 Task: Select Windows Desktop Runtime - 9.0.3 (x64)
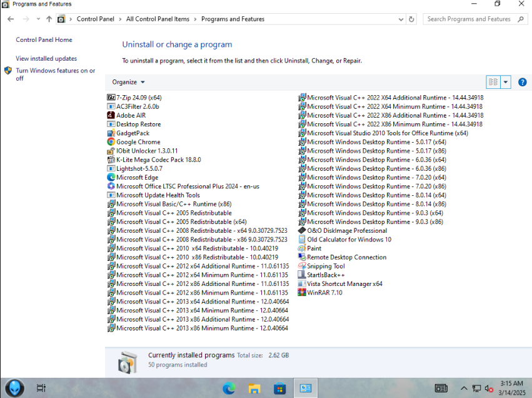click(371, 213)
